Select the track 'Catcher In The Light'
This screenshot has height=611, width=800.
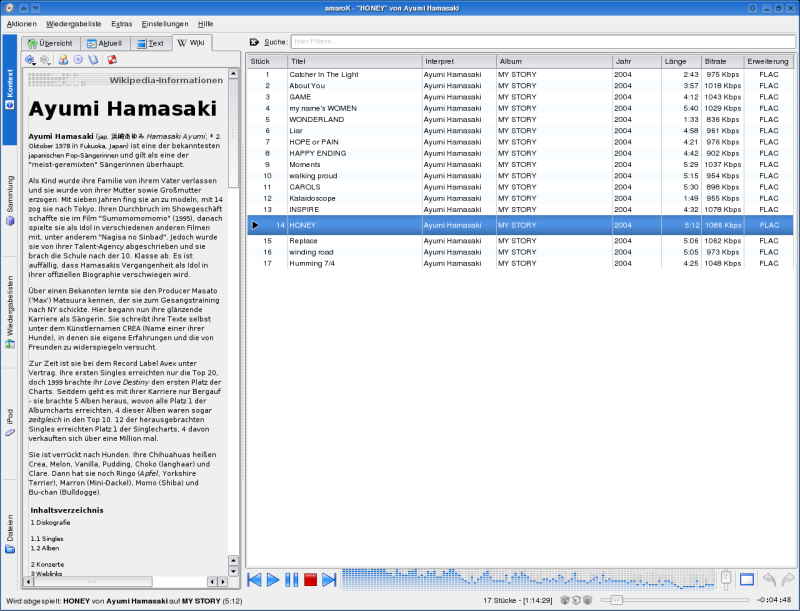tap(520, 74)
